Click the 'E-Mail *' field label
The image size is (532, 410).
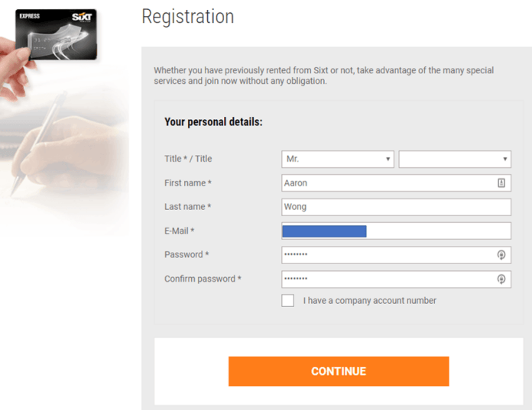coord(180,231)
